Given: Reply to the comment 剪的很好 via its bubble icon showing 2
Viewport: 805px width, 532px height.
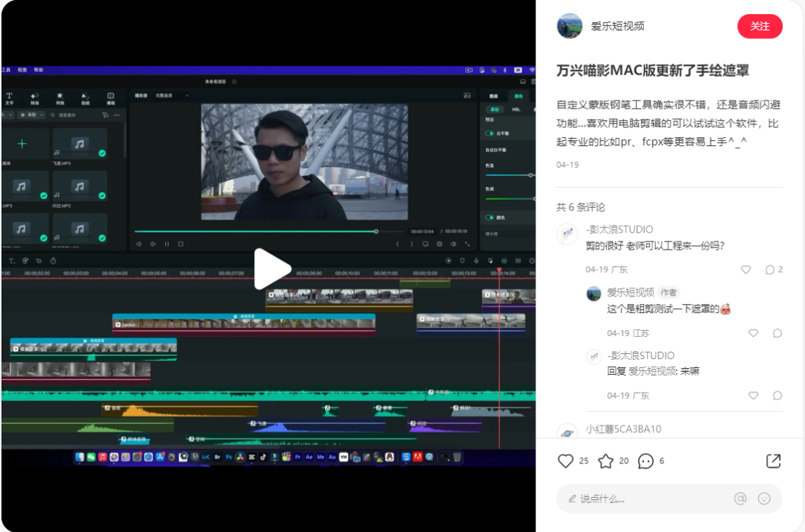Looking at the screenshot, I should point(769,270).
